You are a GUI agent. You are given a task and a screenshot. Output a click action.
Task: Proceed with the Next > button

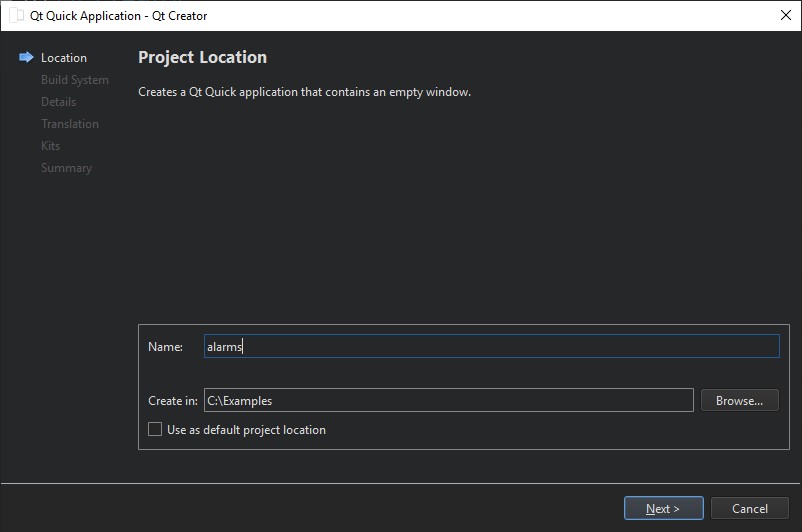(x=663, y=509)
